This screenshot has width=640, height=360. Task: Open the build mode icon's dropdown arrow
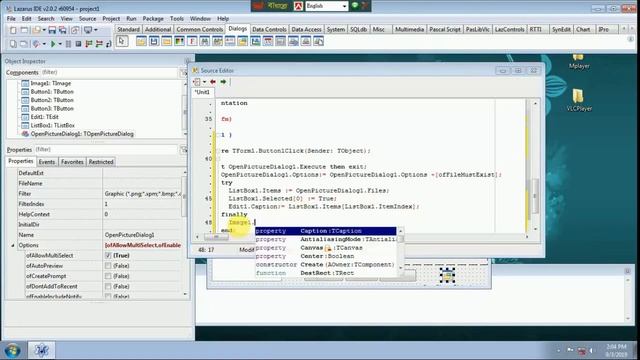click(x=44, y=44)
